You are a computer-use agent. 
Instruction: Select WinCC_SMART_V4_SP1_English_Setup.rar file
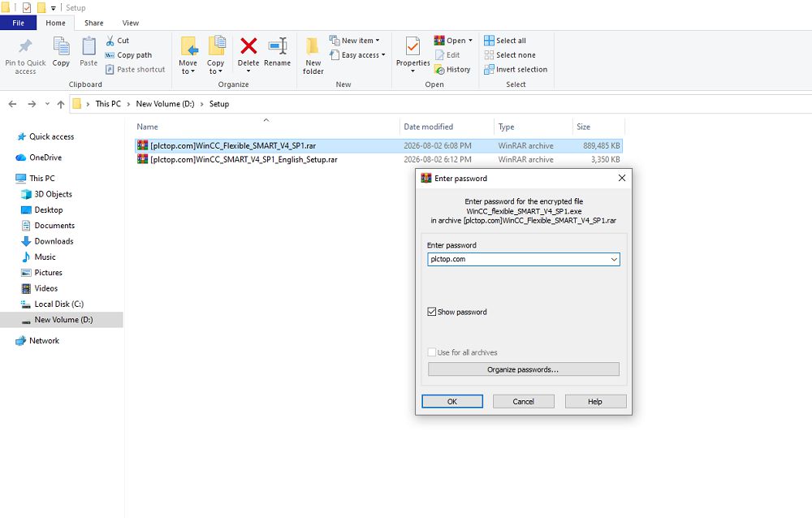coord(378,160)
